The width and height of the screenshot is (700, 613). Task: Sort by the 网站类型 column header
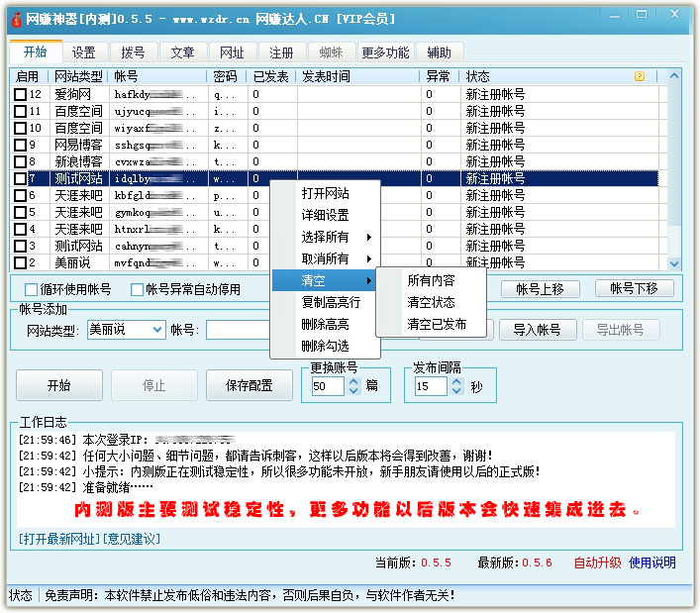(x=78, y=76)
